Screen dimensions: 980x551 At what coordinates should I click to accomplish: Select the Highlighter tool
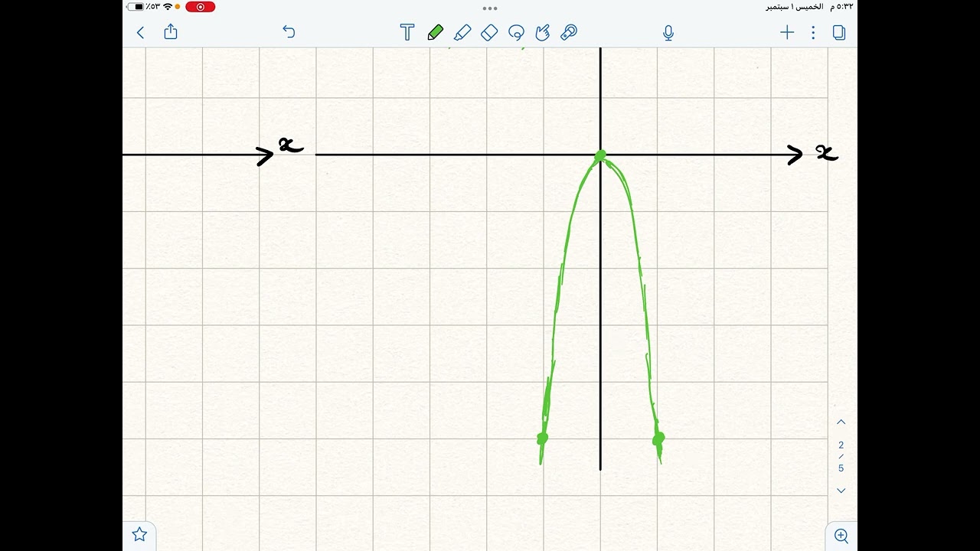462,32
